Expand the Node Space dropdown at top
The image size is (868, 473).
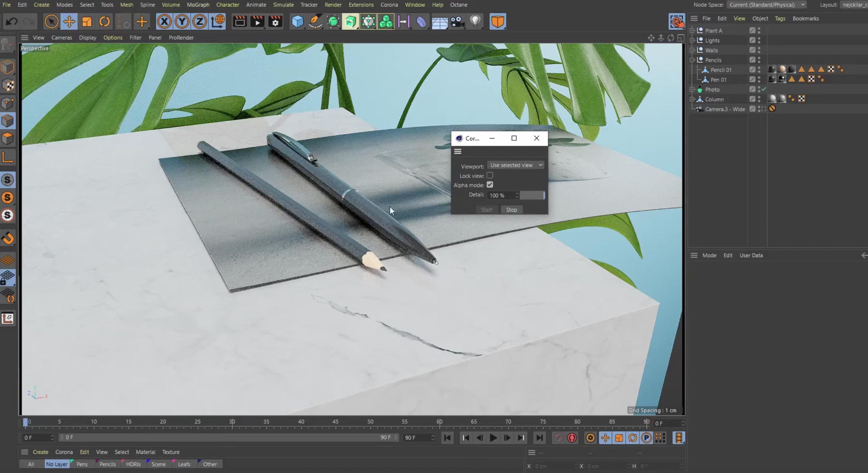766,5
